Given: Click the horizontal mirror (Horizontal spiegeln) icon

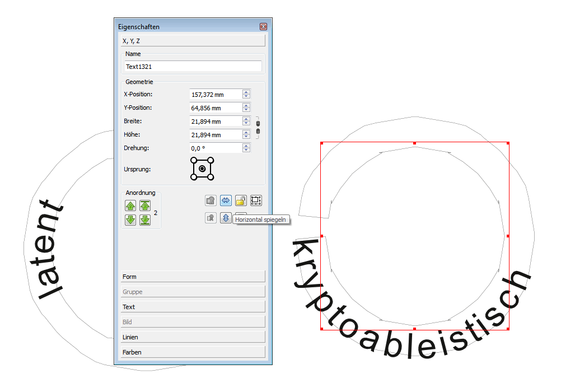Looking at the screenshot, I should (x=226, y=200).
